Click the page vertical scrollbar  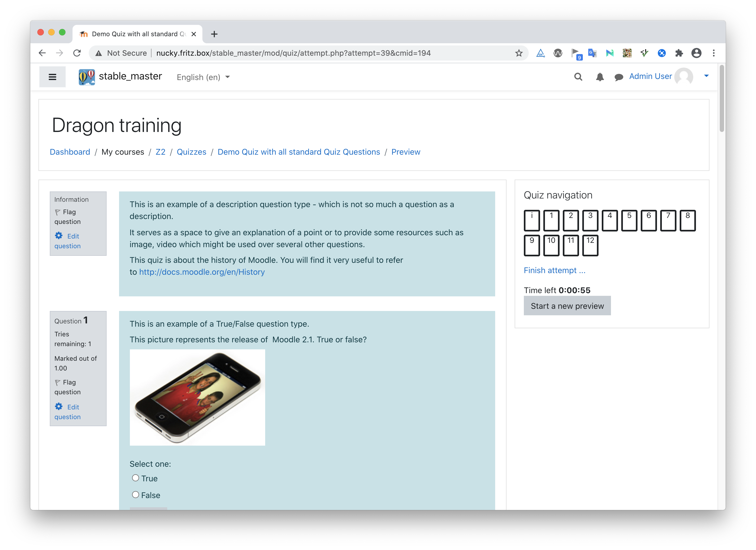point(722,99)
